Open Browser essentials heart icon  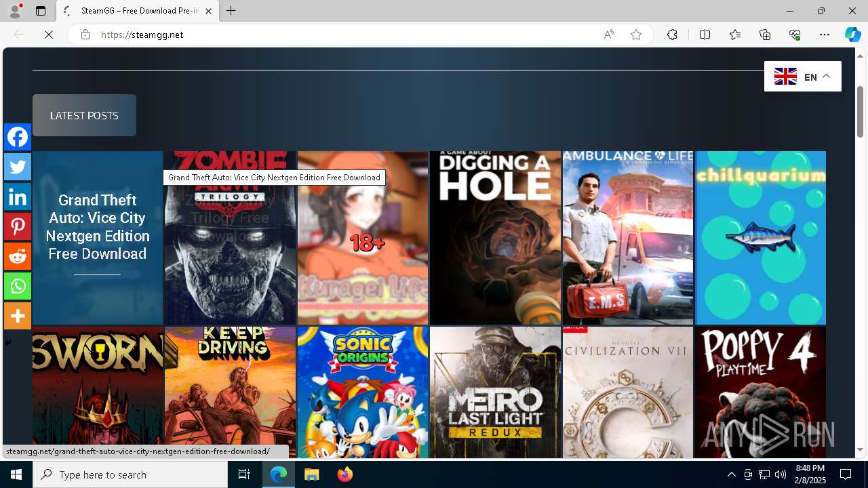(x=795, y=35)
